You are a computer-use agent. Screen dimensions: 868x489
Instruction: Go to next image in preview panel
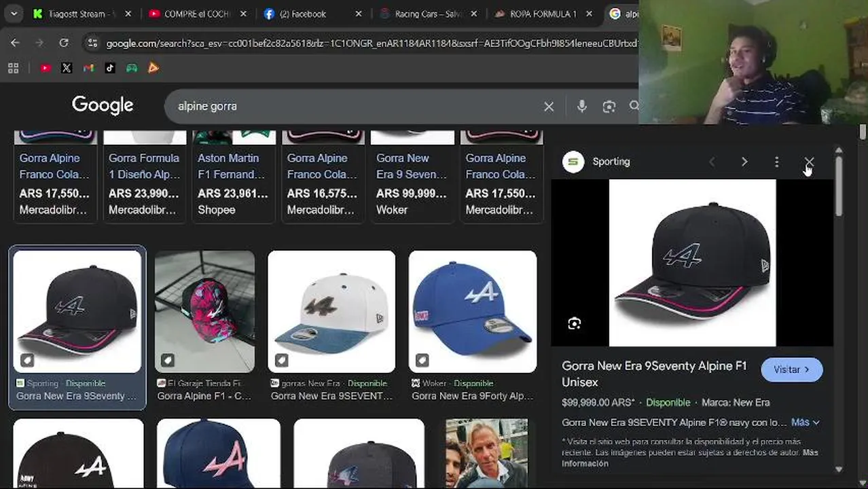[x=744, y=162]
